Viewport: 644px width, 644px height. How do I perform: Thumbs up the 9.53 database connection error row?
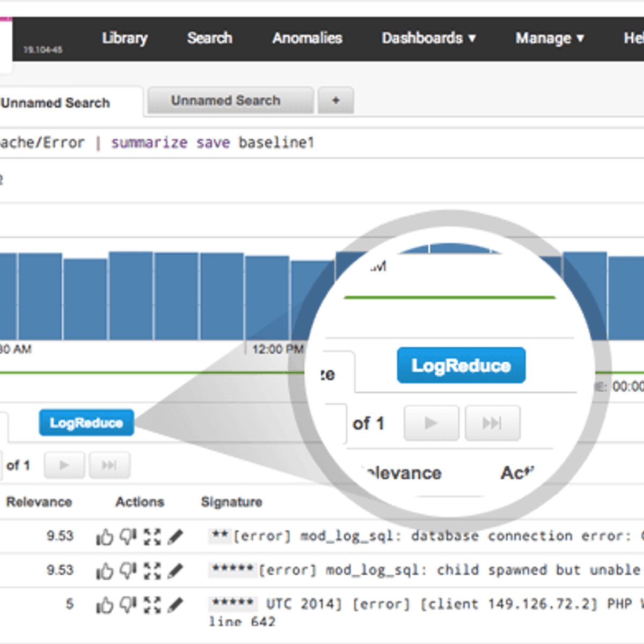coord(105,537)
